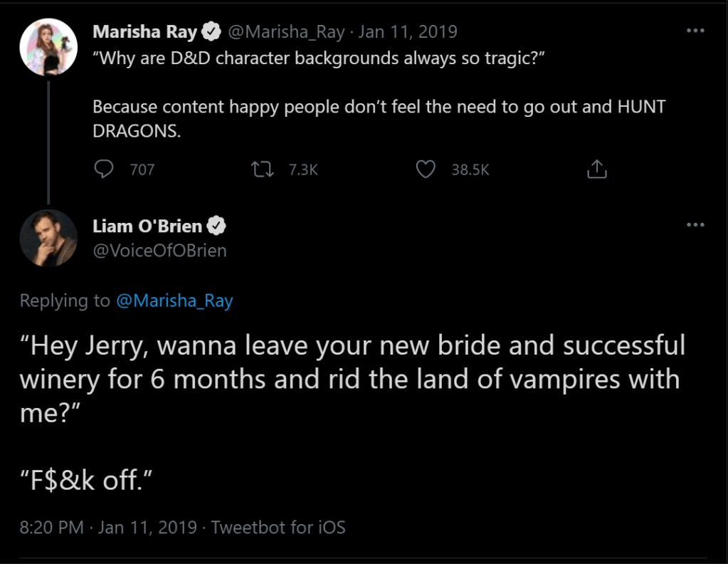The height and width of the screenshot is (564, 728).
Task: Open the more options on Marisha Ray's tweet
Action: [695, 31]
